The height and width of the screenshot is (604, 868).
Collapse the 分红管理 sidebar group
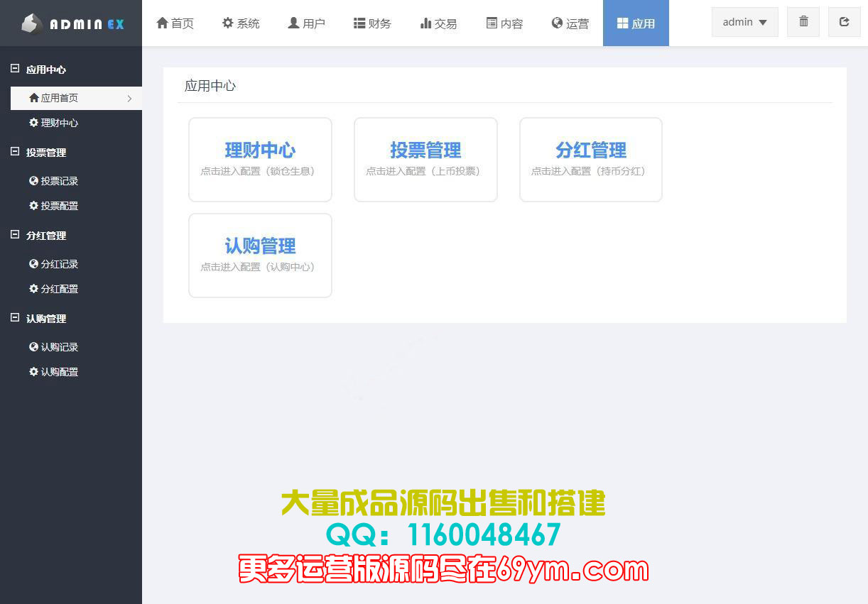(15, 235)
